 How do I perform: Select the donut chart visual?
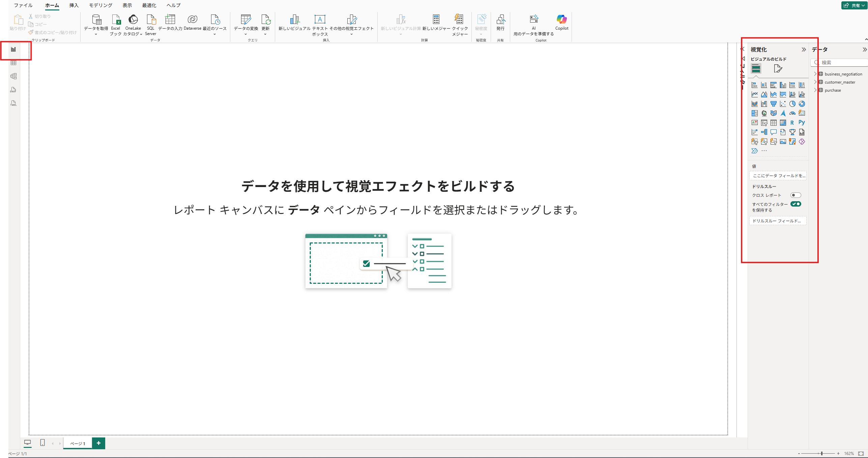pos(802,104)
